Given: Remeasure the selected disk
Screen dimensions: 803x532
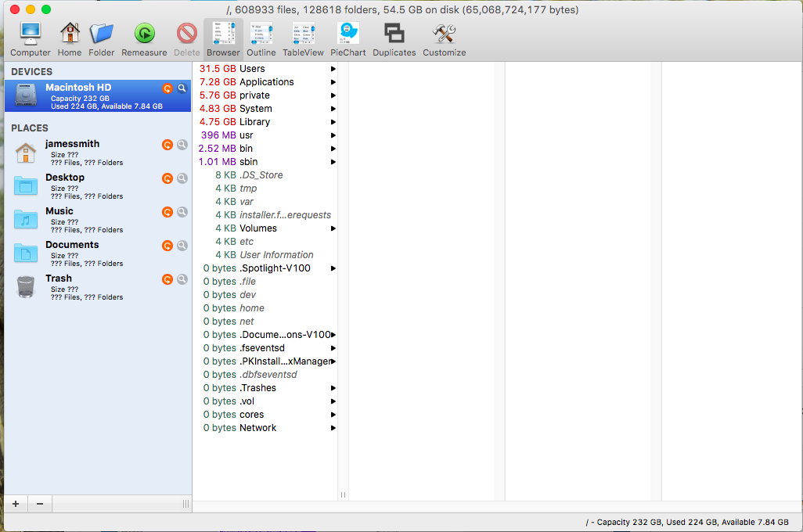Looking at the screenshot, I should tap(145, 39).
